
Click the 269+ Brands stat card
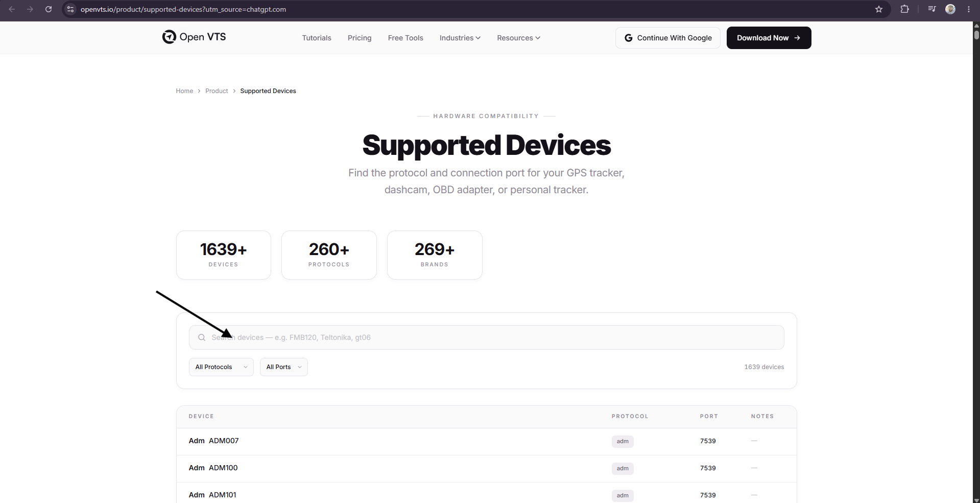click(435, 255)
